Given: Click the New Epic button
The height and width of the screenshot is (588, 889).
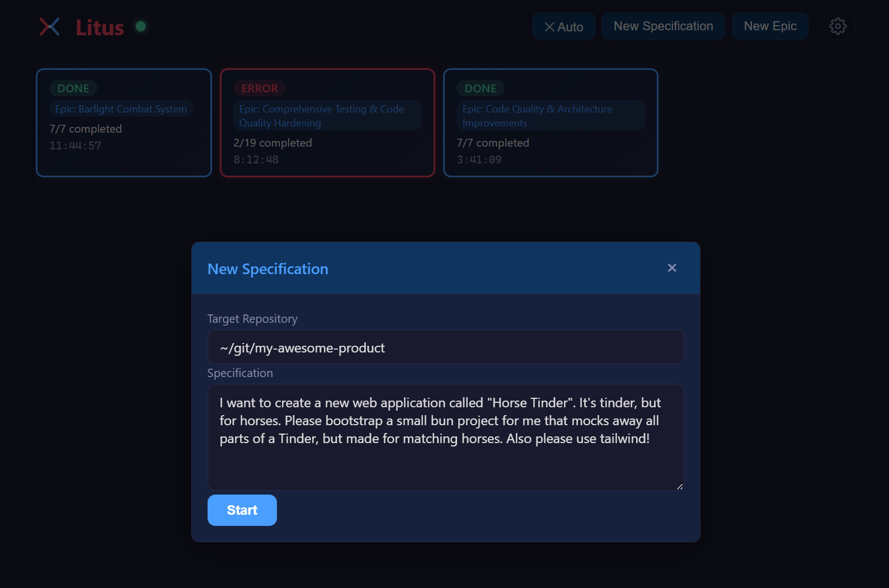Looking at the screenshot, I should coord(770,26).
